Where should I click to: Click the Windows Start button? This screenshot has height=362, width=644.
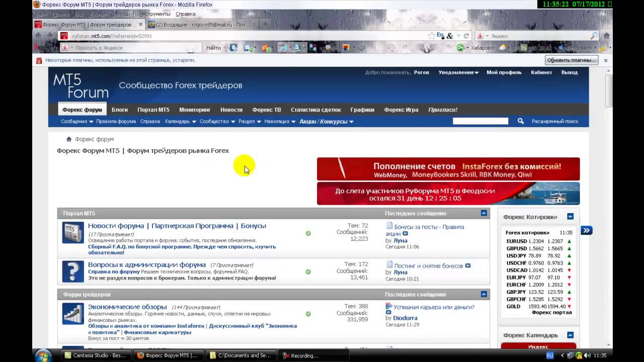(44, 355)
